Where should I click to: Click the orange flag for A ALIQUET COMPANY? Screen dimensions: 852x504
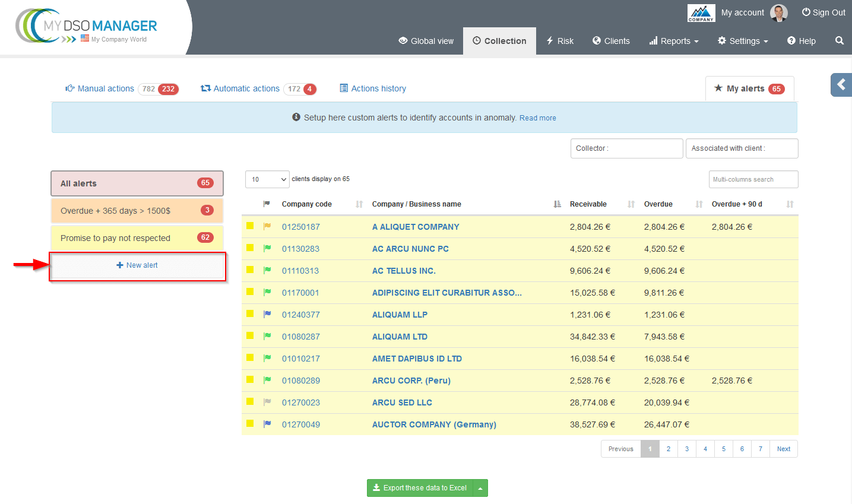tap(267, 226)
